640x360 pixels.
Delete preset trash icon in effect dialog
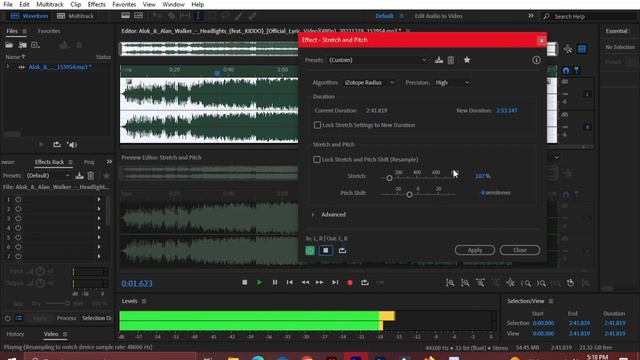(451, 60)
